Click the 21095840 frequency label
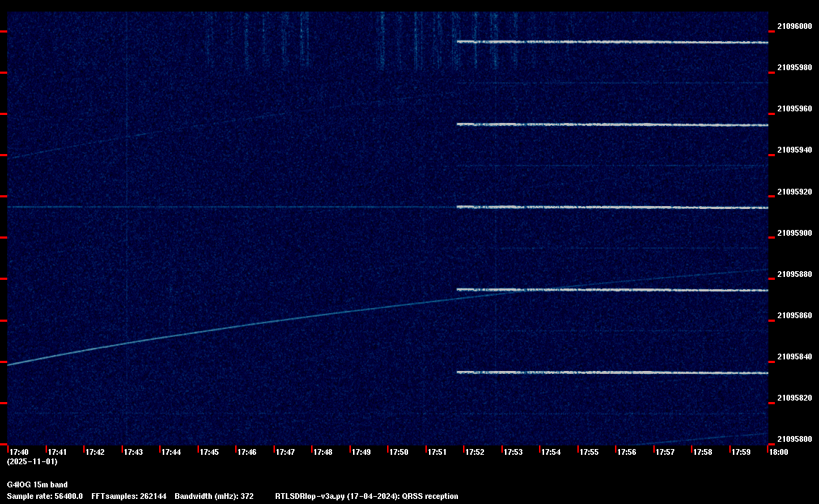 794,356
